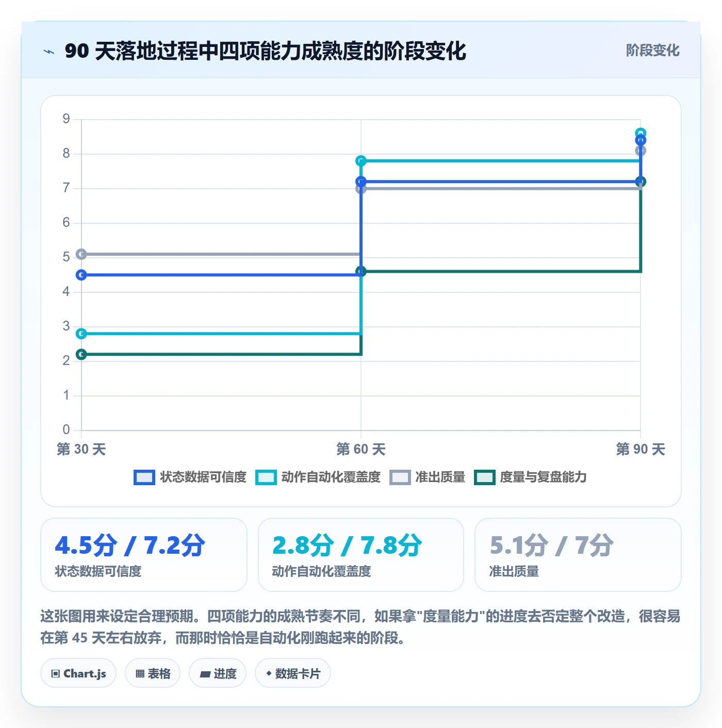
Task: Open the 5.1分 / 7分 准出质量 card
Action: click(x=578, y=555)
